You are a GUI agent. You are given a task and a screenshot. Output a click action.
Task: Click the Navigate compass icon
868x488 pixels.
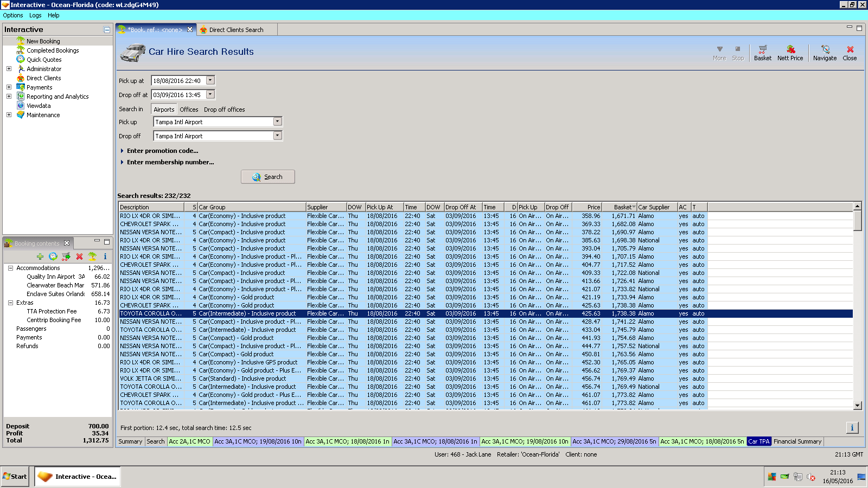[825, 52]
